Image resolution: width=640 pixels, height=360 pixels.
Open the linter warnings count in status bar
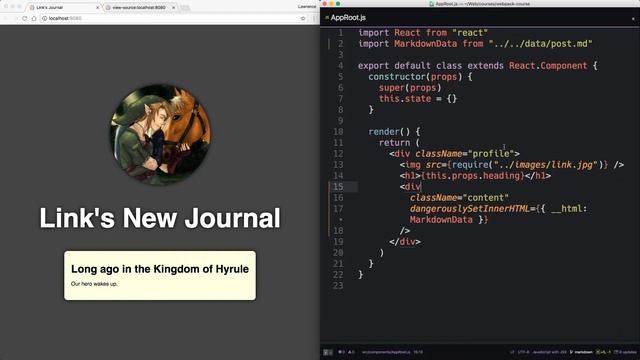[x=352, y=352]
